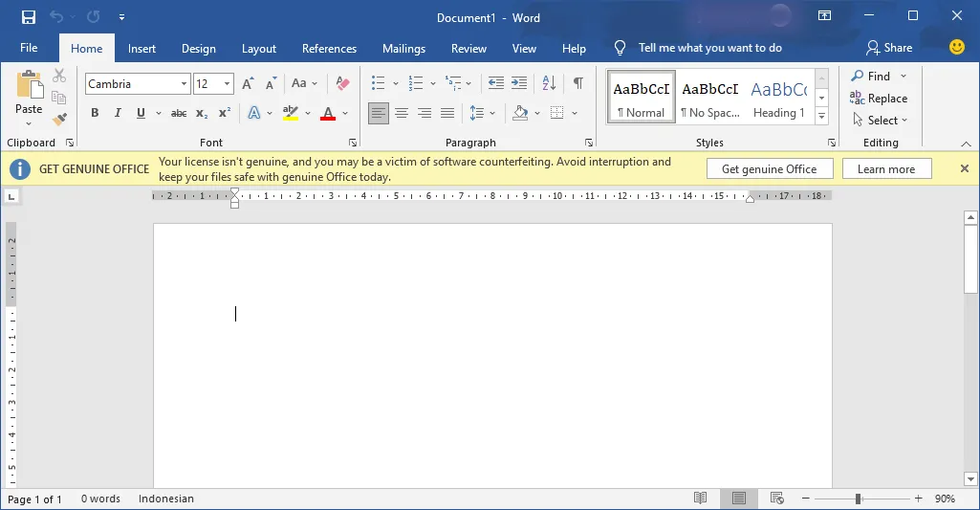Viewport: 980px width, 510px height.
Task: Click the Format Painter brush icon
Action: (x=59, y=120)
